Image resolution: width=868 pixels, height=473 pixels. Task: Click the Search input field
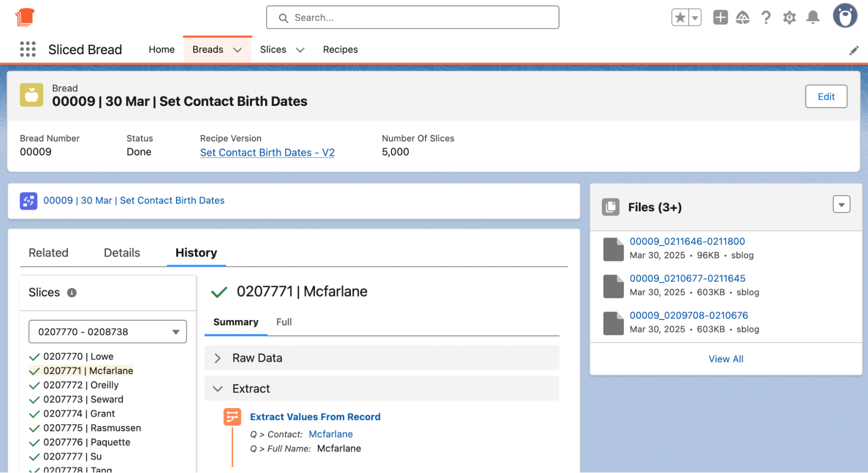413,18
